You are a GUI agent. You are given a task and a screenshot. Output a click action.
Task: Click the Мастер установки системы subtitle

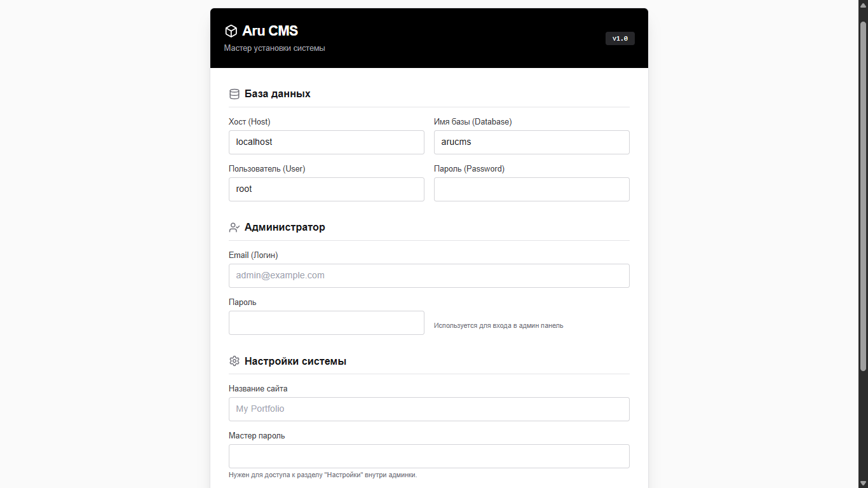pyautogui.click(x=275, y=48)
